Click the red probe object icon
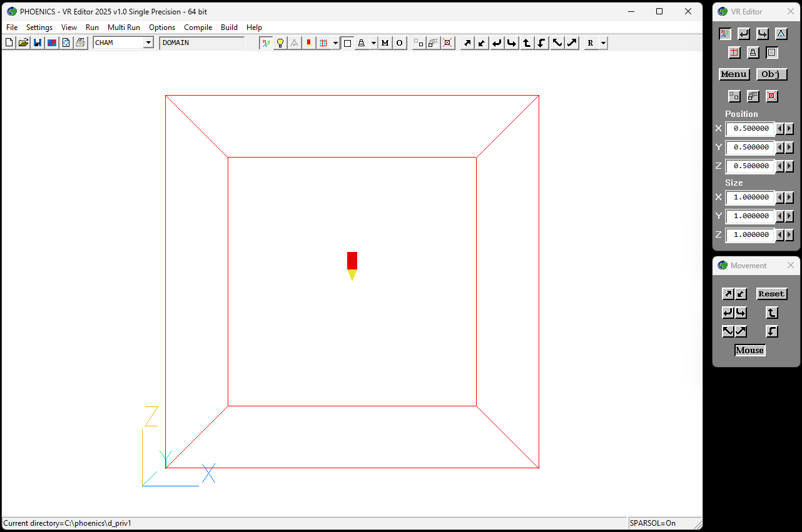The image size is (802, 532). [x=308, y=43]
